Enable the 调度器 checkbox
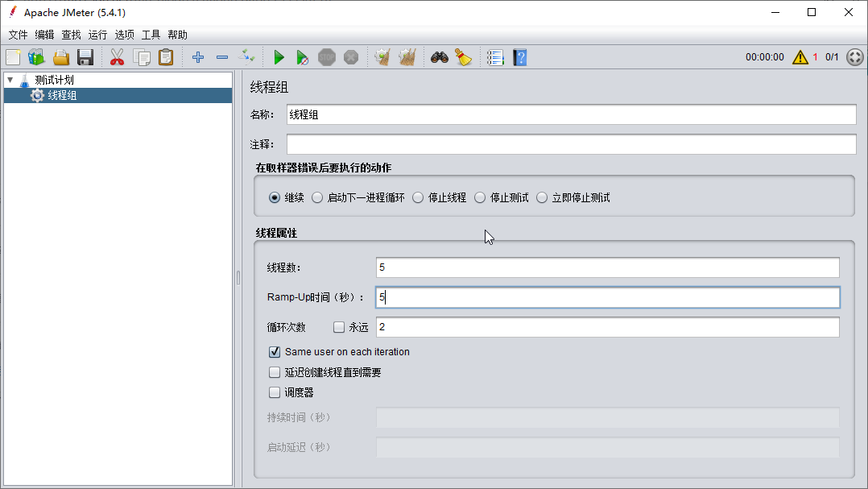868x489 pixels. point(275,392)
